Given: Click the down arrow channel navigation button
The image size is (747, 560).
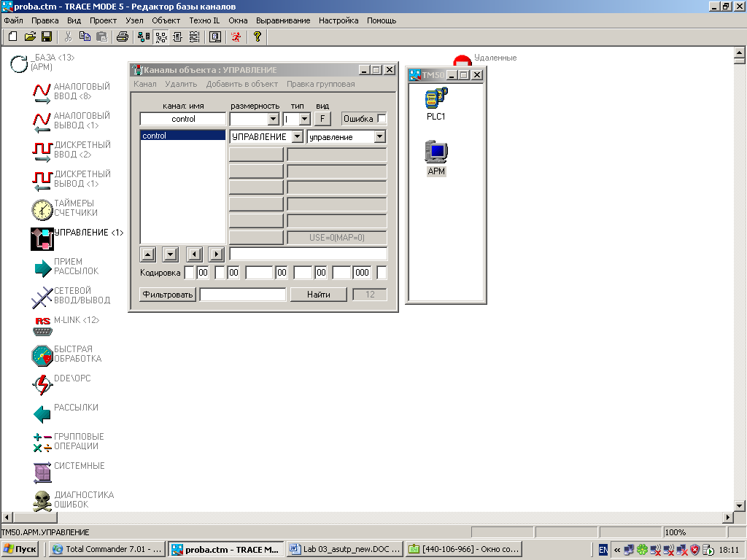Looking at the screenshot, I should coord(170,254).
